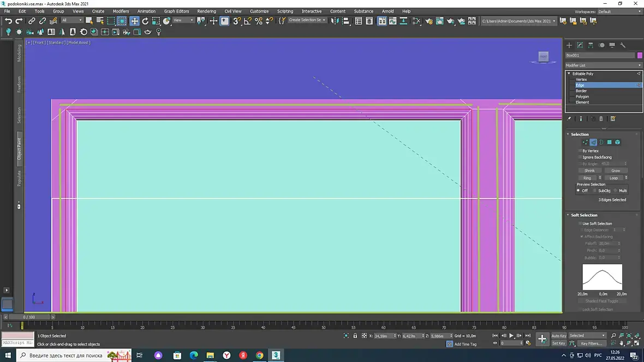The height and width of the screenshot is (362, 644).
Task: Click the time slider 0 / 100 handle
Action: coord(29,317)
